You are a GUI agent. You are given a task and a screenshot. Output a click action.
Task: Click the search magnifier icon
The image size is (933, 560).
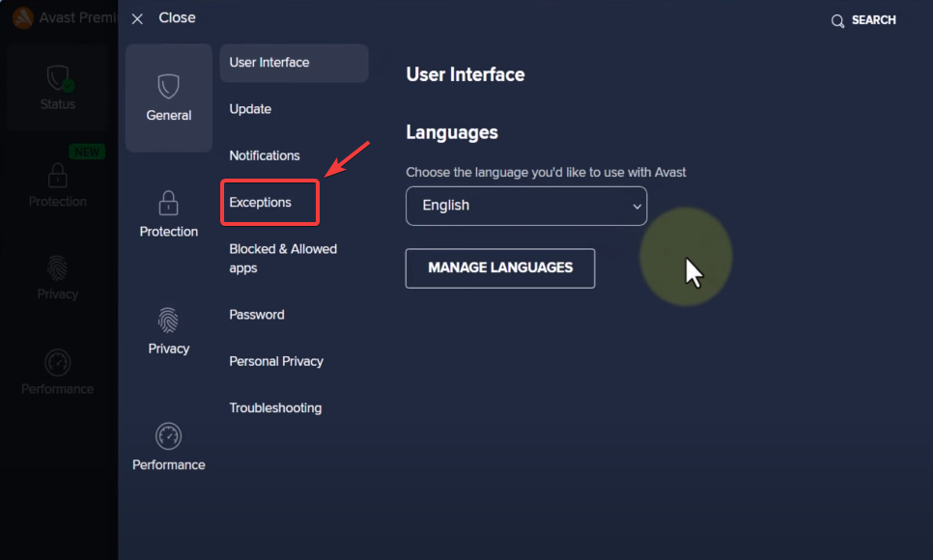coord(837,20)
